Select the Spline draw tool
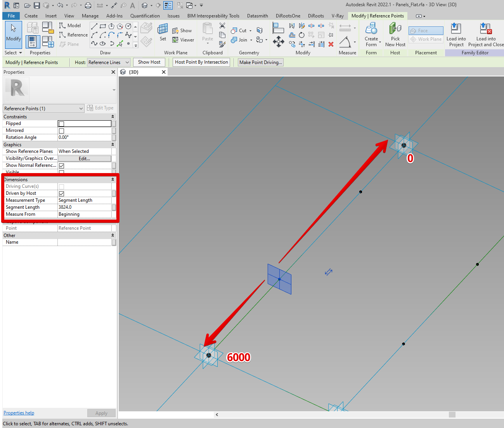This screenshot has width=504, height=428. coord(94,43)
